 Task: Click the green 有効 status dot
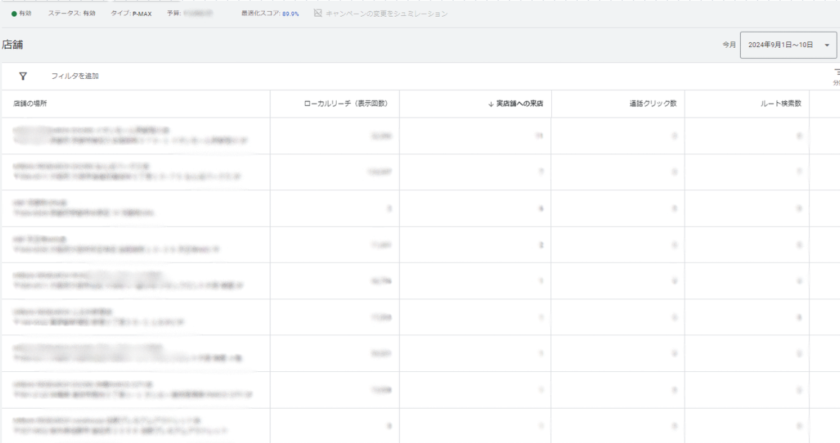(x=13, y=14)
